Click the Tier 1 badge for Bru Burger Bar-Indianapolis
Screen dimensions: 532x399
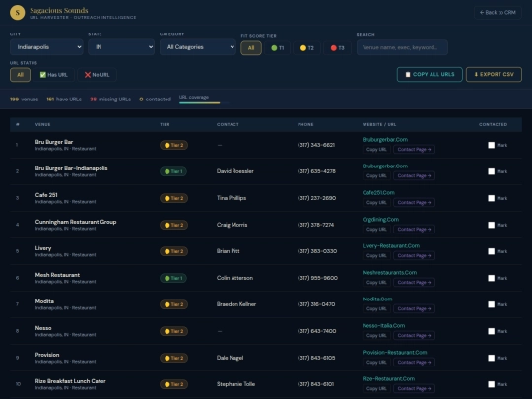pyautogui.click(x=173, y=171)
